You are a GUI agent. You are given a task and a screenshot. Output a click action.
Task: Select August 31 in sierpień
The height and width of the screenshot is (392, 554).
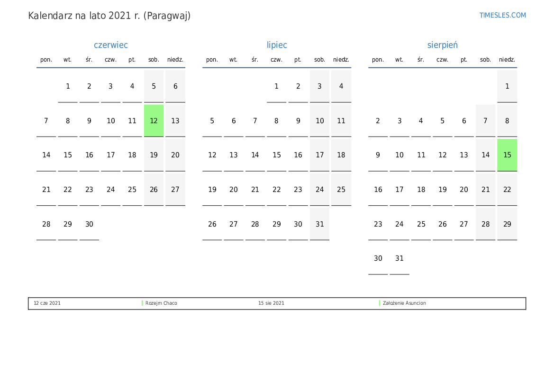click(400, 258)
